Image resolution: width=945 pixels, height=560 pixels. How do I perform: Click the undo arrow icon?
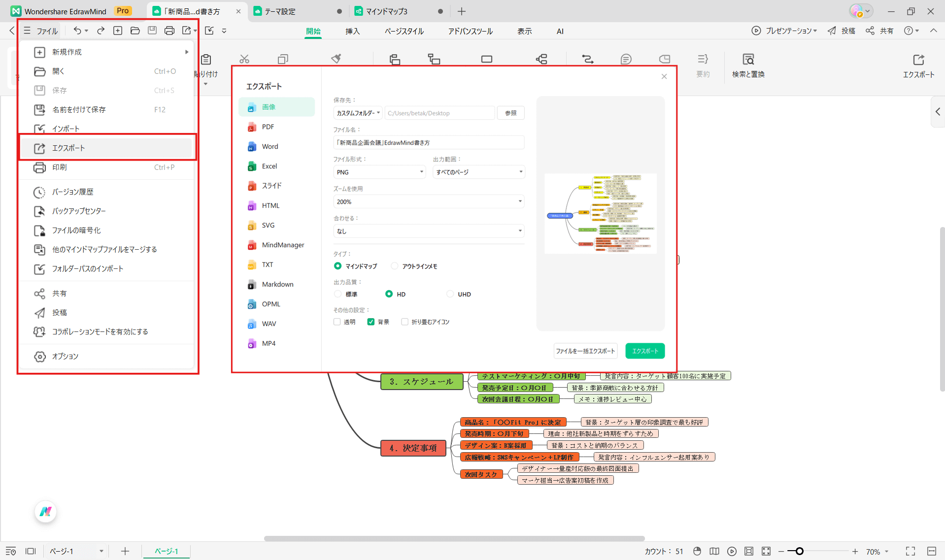tap(77, 31)
